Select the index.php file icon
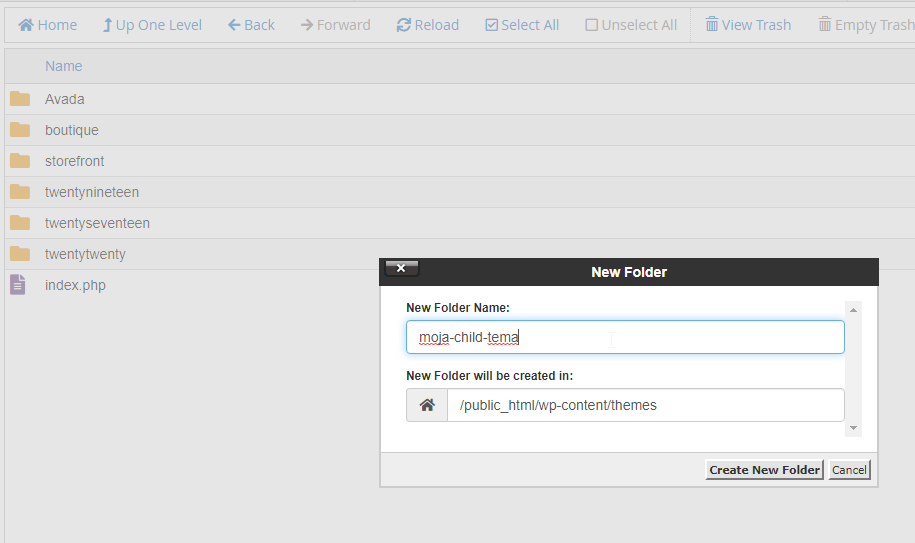This screenshot has width=915, height=543. tap(18, 285)
